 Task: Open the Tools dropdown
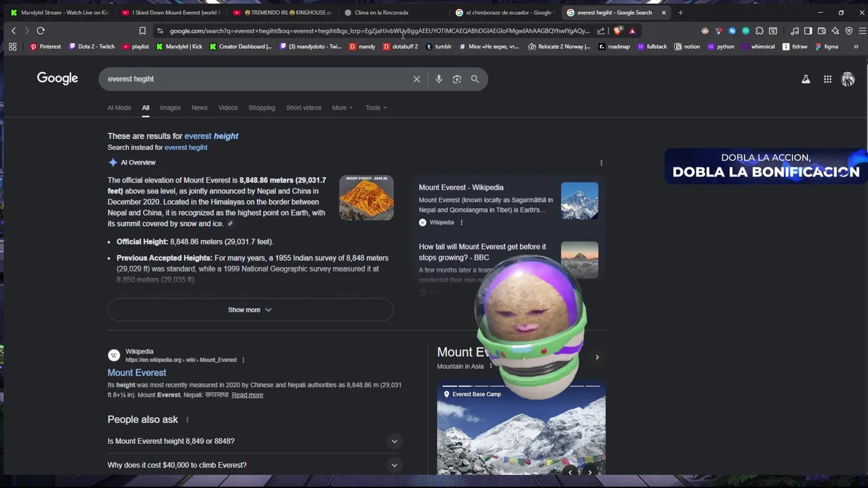click(376, 108)
